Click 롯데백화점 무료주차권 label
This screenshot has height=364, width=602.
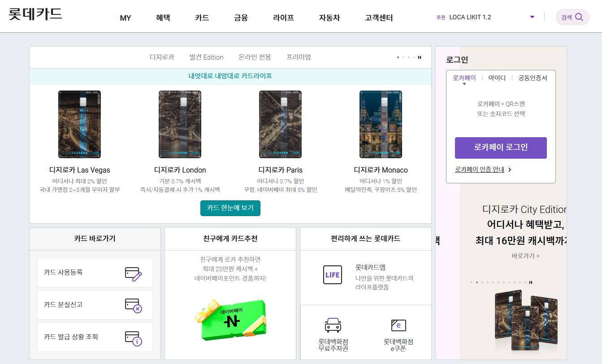click(333, 345)
